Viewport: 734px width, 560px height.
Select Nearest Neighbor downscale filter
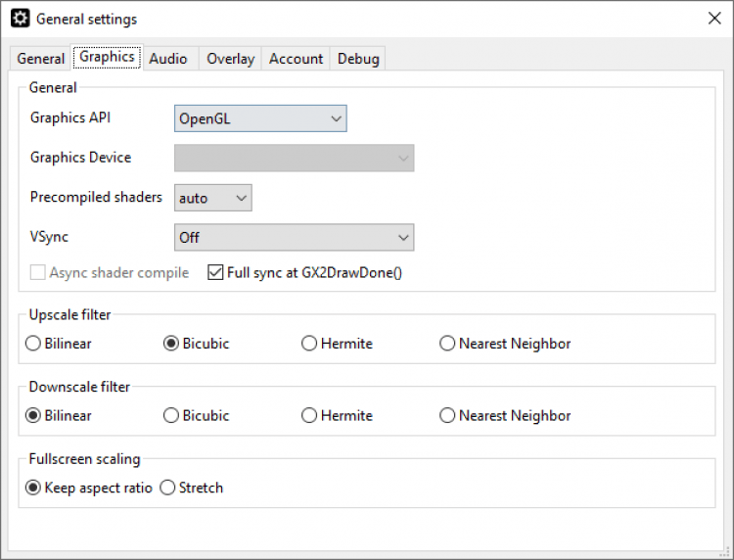(447, 416)
